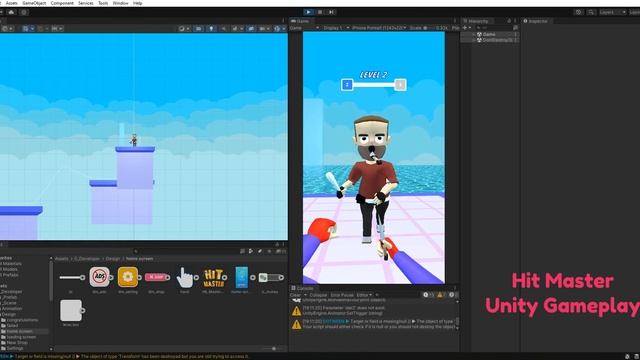Click the global search magnifier icon
The height and width of the screenshot is (360, 640).
point(591,12)
